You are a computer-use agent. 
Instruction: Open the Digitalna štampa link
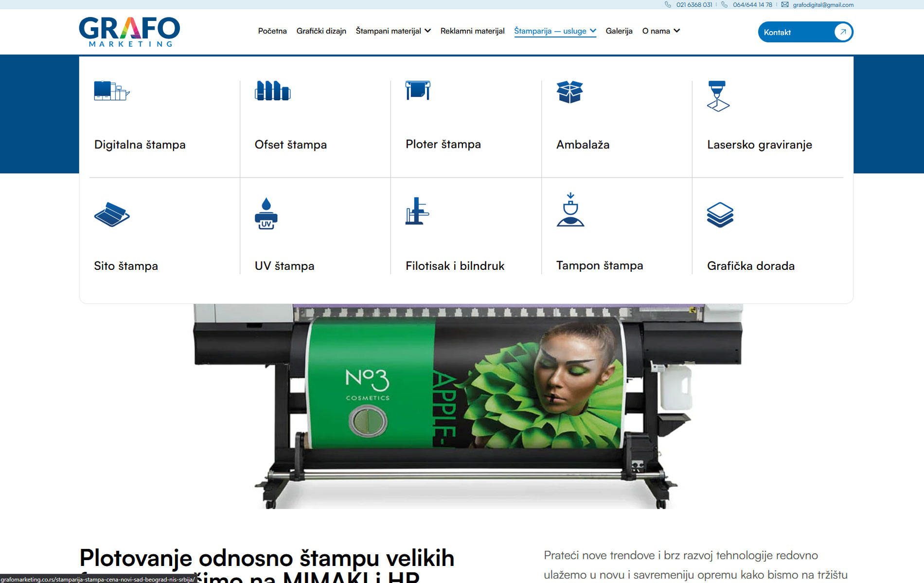tap(140, 145)
